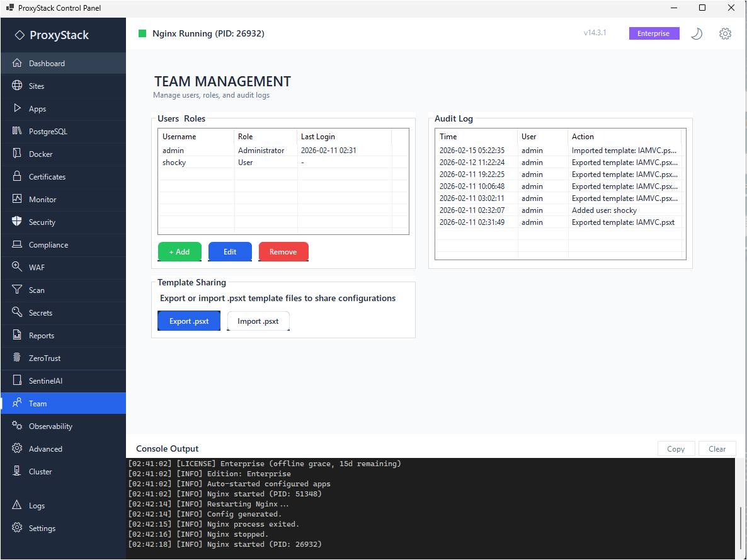Click the PostgreSQL books icon
747x560 pixels.
coord(17,130)
